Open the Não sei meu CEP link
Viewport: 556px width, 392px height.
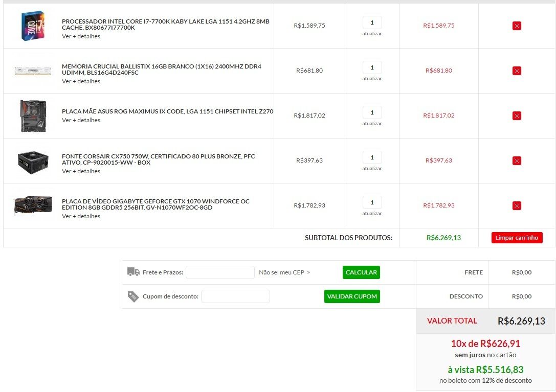pos(284,272)
